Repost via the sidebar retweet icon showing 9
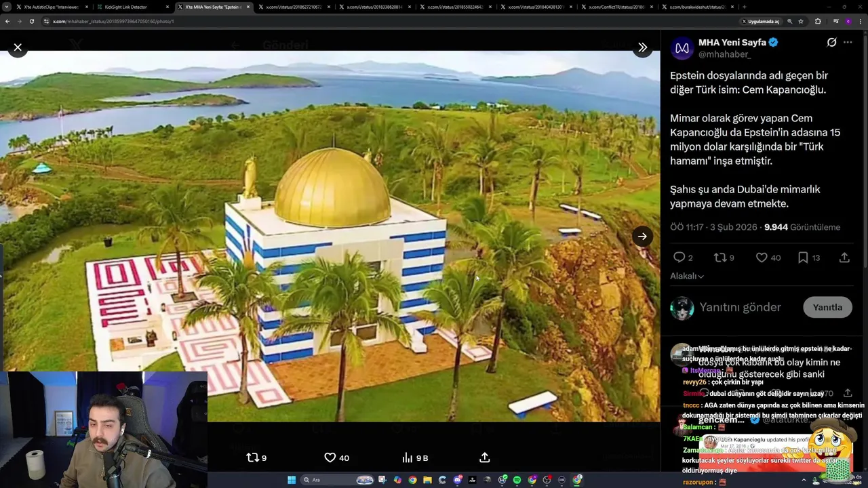The image size is (868, 488). pyautogui.click(x=724, y=258)
